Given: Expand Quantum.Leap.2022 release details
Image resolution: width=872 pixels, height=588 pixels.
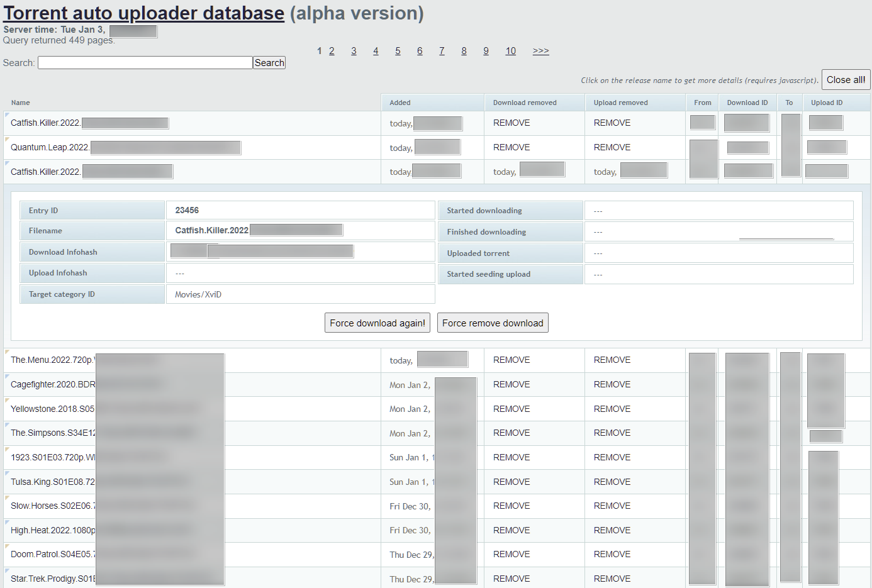Looking at the screenshot, I should 50,148.
